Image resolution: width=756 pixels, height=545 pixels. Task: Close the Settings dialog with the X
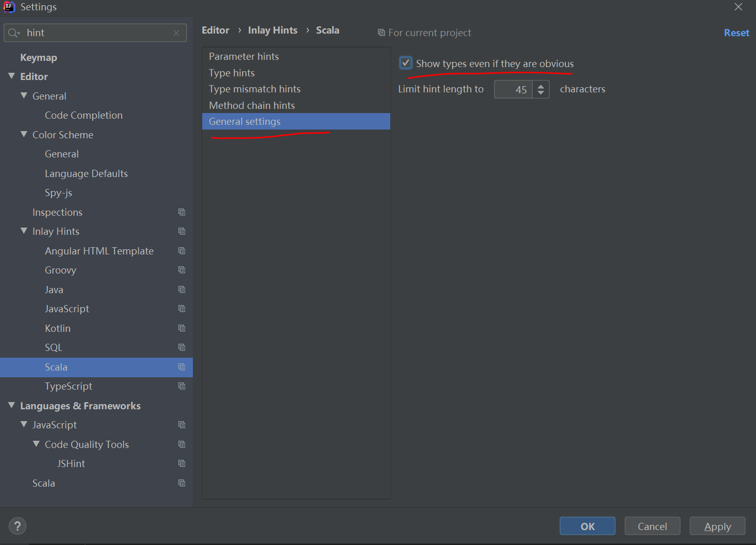(738, 7)
